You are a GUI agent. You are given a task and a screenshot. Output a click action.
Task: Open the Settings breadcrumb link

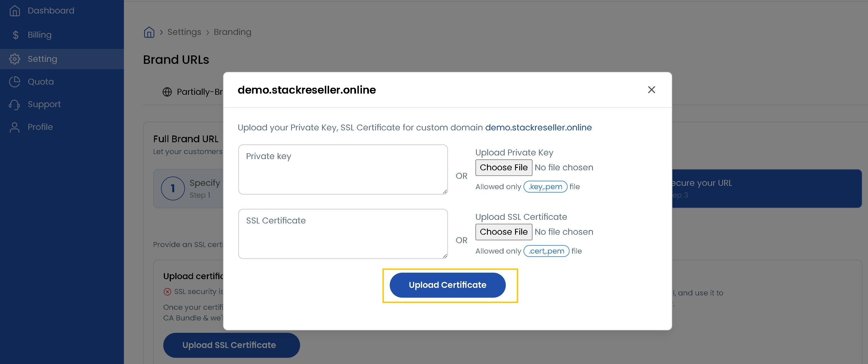[184, 32]
